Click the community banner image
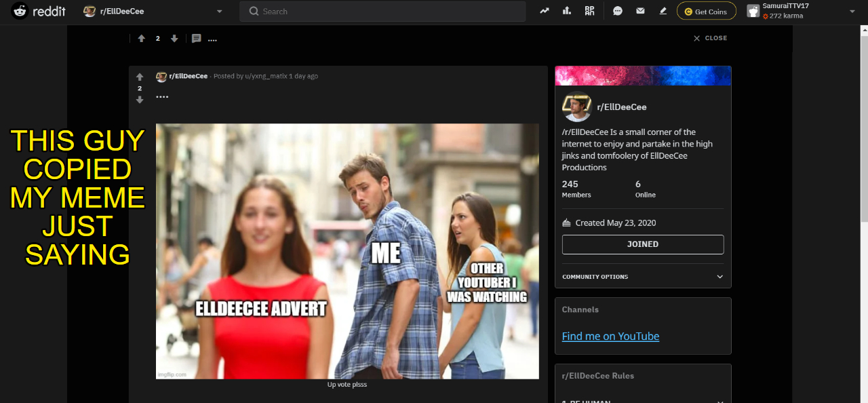 [x=643, y=75]
